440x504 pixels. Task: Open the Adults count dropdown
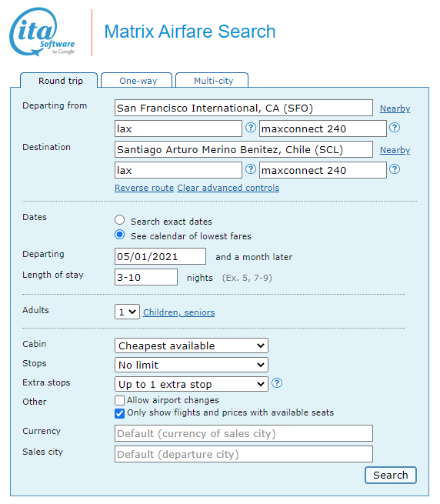pyautogui.click(x=127, y=312)
